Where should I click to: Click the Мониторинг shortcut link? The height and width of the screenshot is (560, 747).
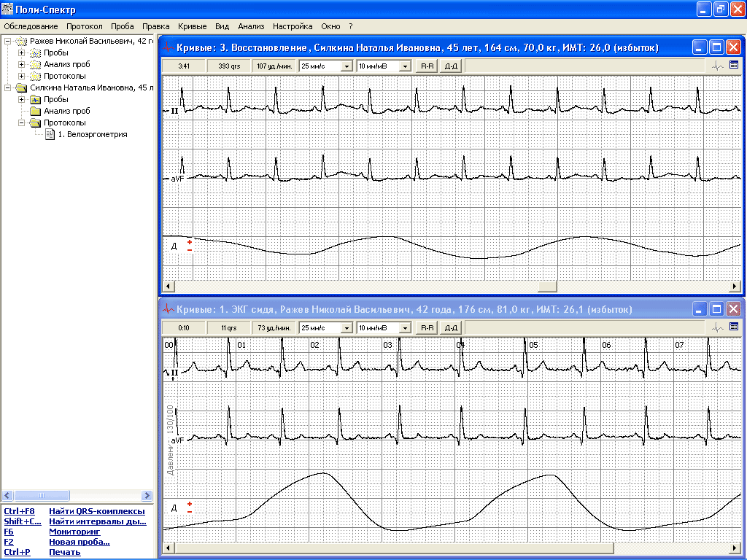point(74,532)
